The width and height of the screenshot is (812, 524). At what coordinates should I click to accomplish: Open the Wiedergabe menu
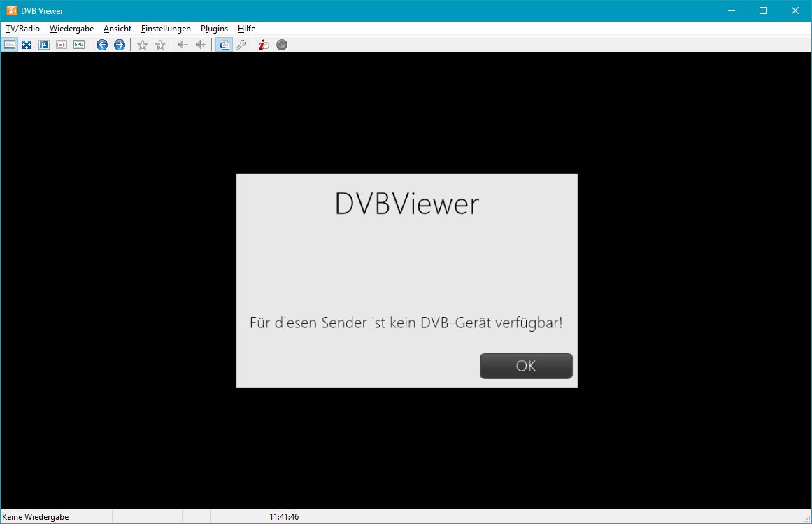pyautogui.click(x=71, y=29)
